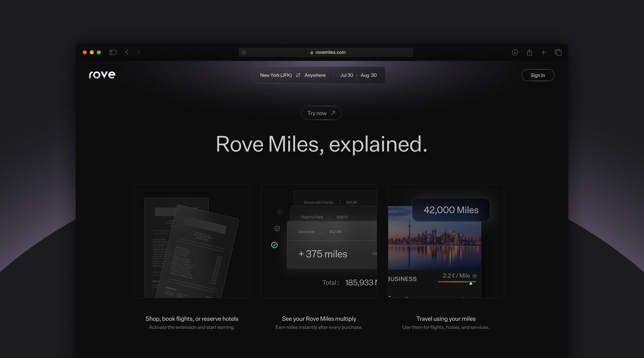This screenshot has width=644, height=358.
Task: Pick the Jul 30 departure date
Action: pos(346,75)
